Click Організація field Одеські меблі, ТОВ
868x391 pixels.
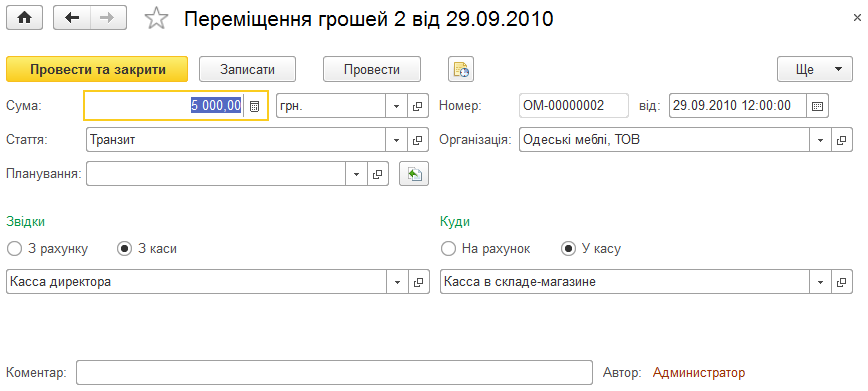tap(664, 140)
